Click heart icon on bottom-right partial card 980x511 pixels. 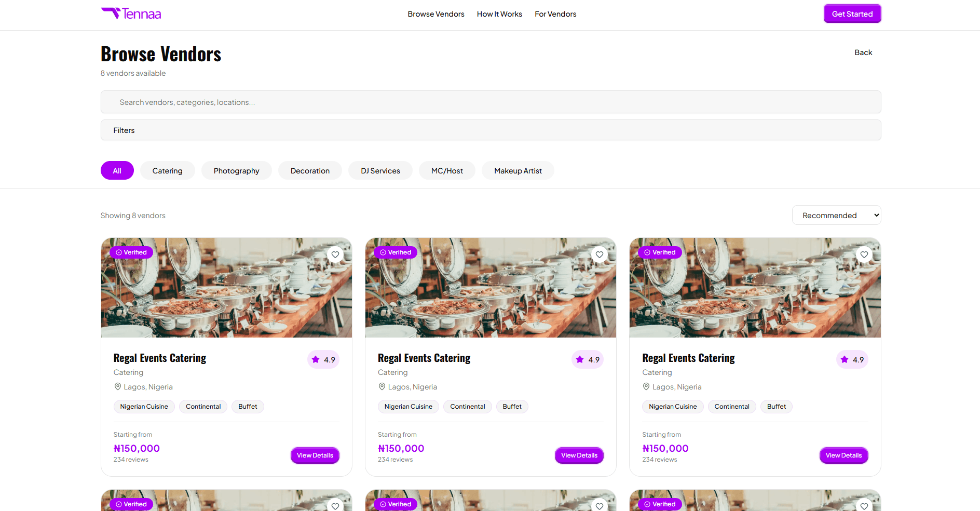click(x=864, y=506)
